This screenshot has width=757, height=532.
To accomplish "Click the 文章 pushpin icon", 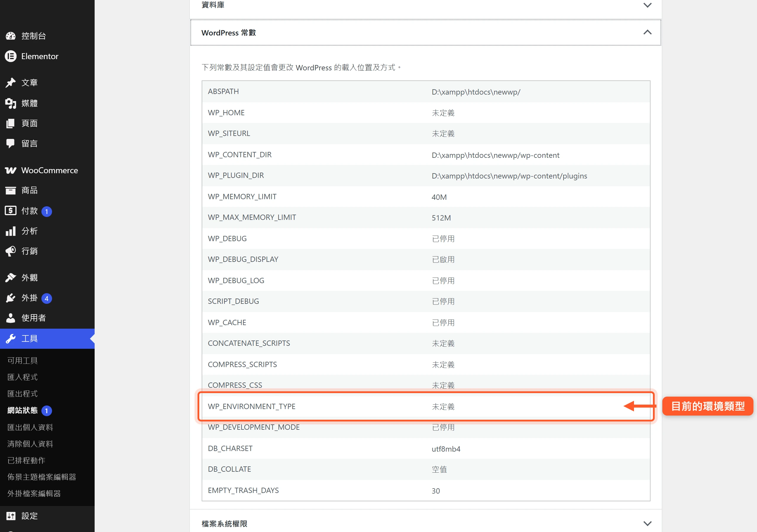I will [11, 82].
